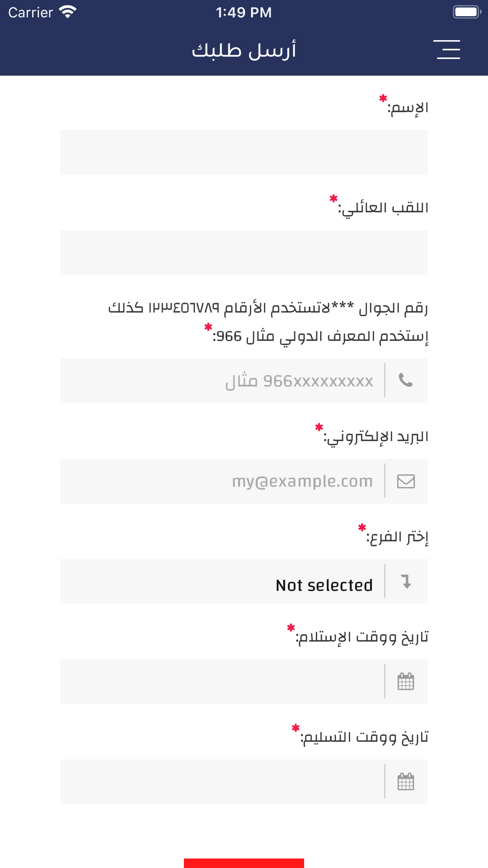Tap the البريد الإلكتروني label
This screenshot has width=488, height=868.
coord(376,437)
